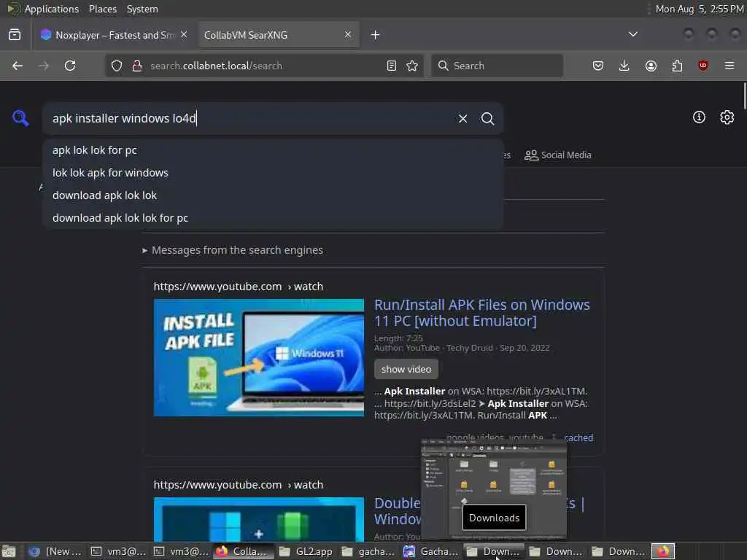Click the Install APK File video thumbnail
This screenshot has height=560, width=747.
259,357
